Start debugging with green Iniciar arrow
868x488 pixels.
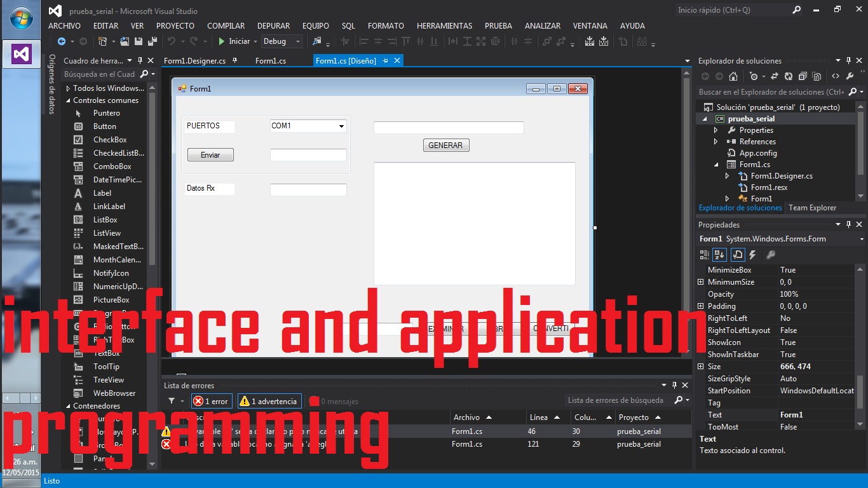(222, 41)
